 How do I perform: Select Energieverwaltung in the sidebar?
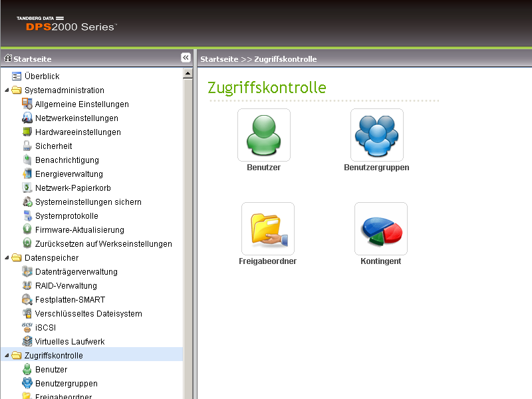69,174
